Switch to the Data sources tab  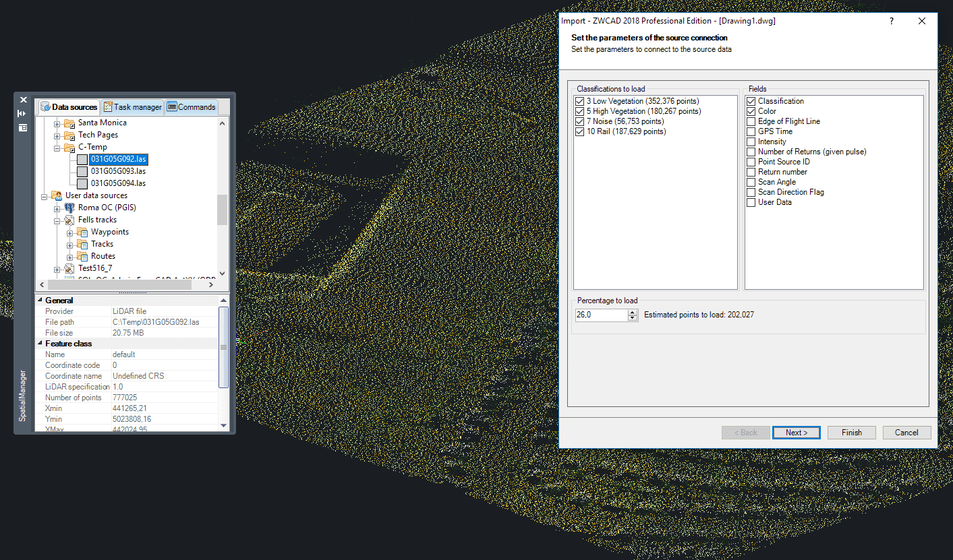[68, 107]
